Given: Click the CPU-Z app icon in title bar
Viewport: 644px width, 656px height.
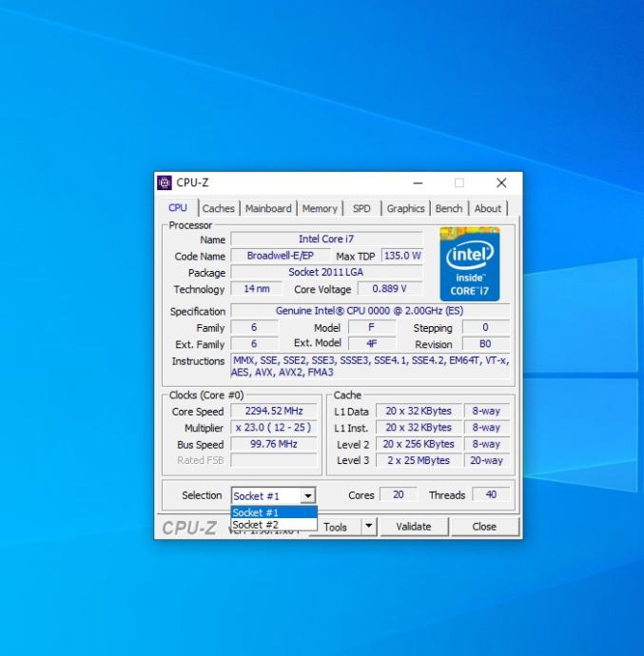Looking at the screenshot, I should [165, 183].
